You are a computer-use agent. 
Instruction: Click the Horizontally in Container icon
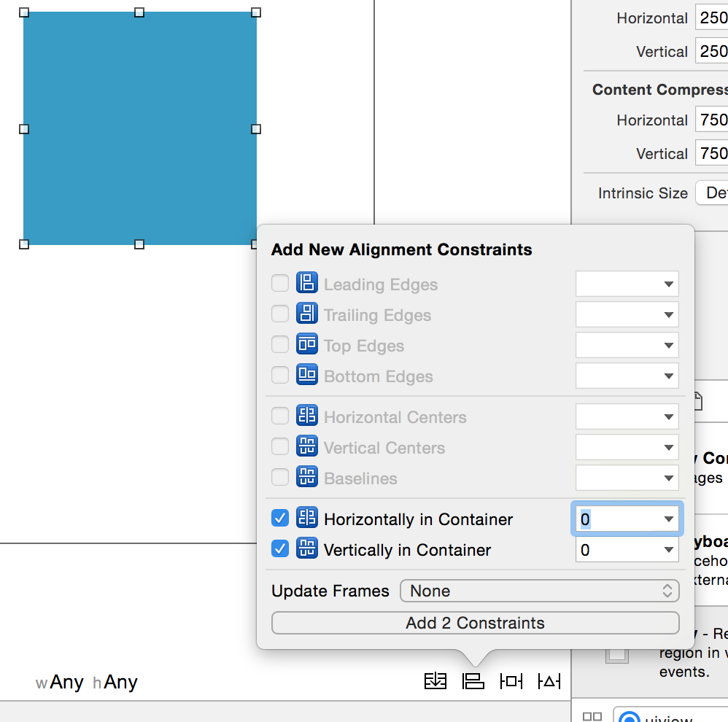coord(307,518)
